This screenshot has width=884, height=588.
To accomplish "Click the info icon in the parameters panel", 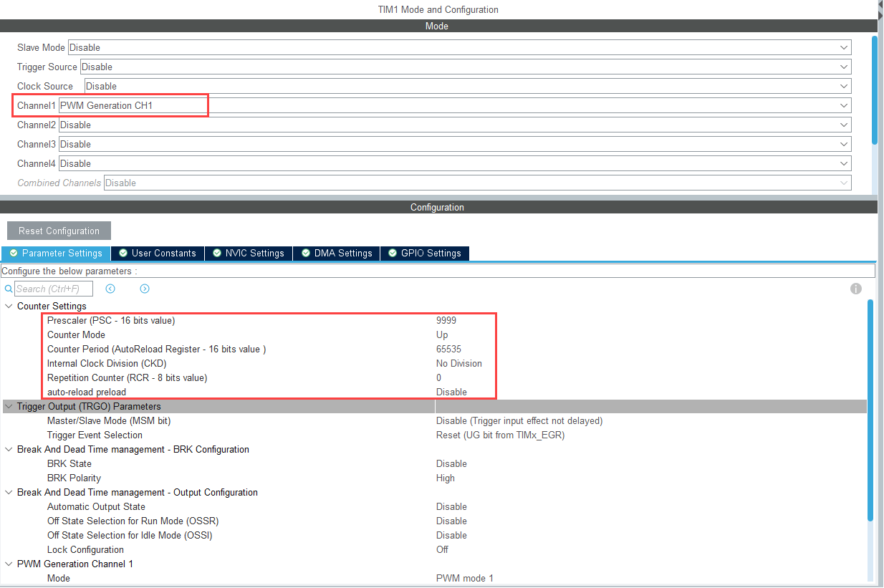I will click(x=855, y=289).
